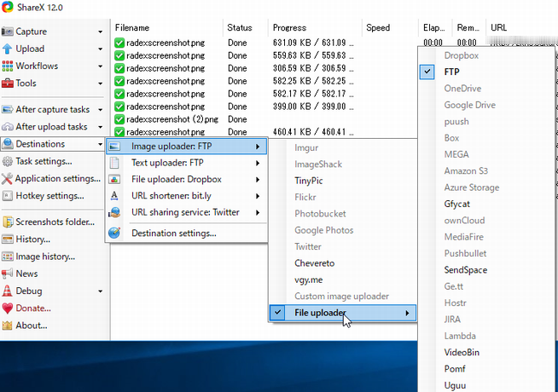This screenshot has height=392, width=558.
Task: Click the About crown icon
Action: [x=8, y=326]
